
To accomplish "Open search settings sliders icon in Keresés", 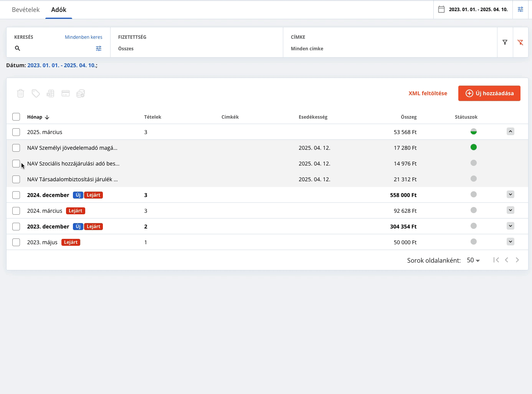I will (x=99, y=48).
